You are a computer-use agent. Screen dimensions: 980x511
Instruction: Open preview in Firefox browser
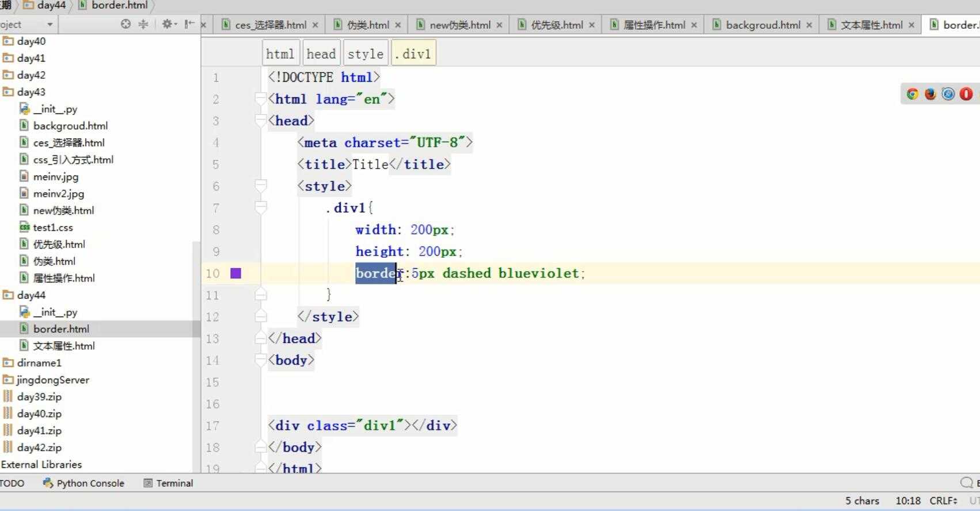pyautogui.click(x=930, y=94)
